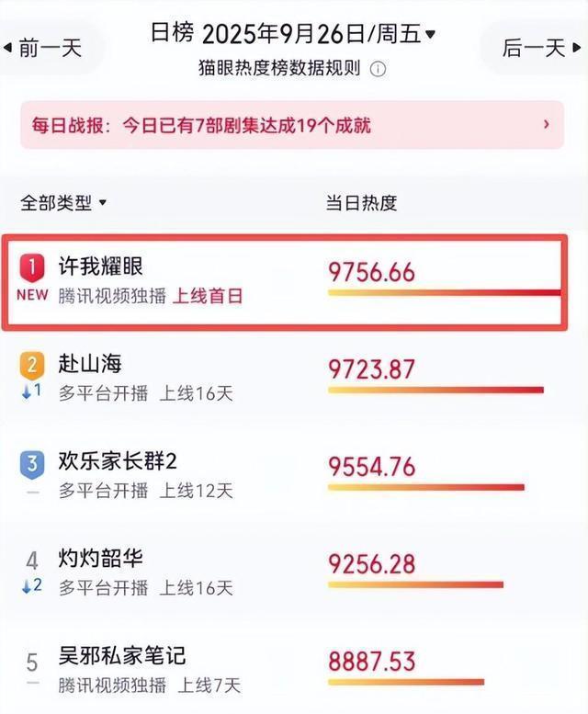Open 猫眼热度榜数据规则 rules link
Viewport: 588px width, 714px height.
coord(279,69)
